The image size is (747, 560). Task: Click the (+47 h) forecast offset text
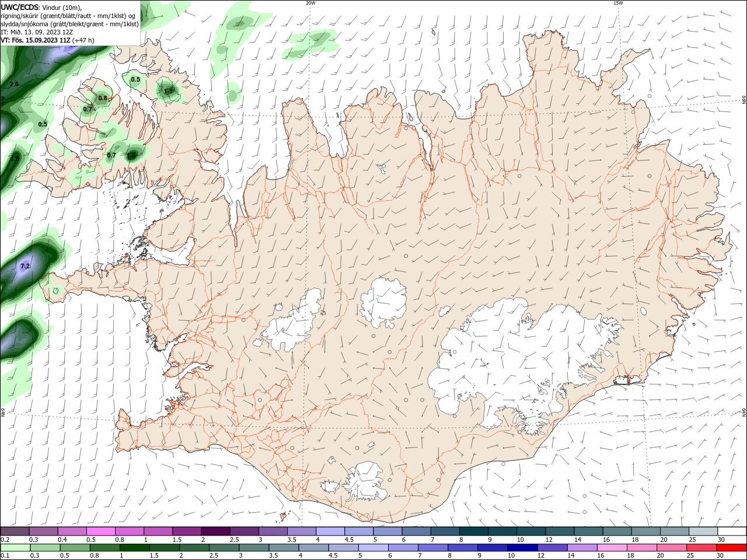pyautogui.click(x=83, y=40)
